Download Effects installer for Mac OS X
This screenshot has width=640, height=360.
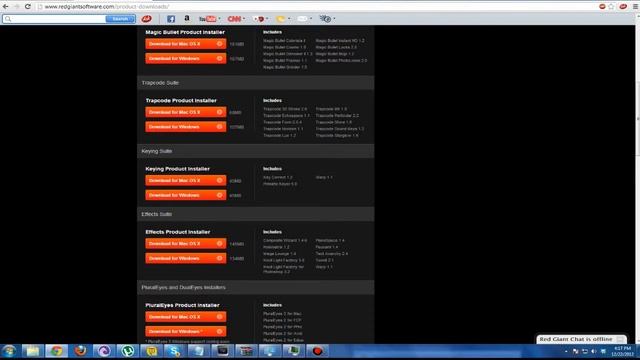pyautogui.click(x=186, y=244)
